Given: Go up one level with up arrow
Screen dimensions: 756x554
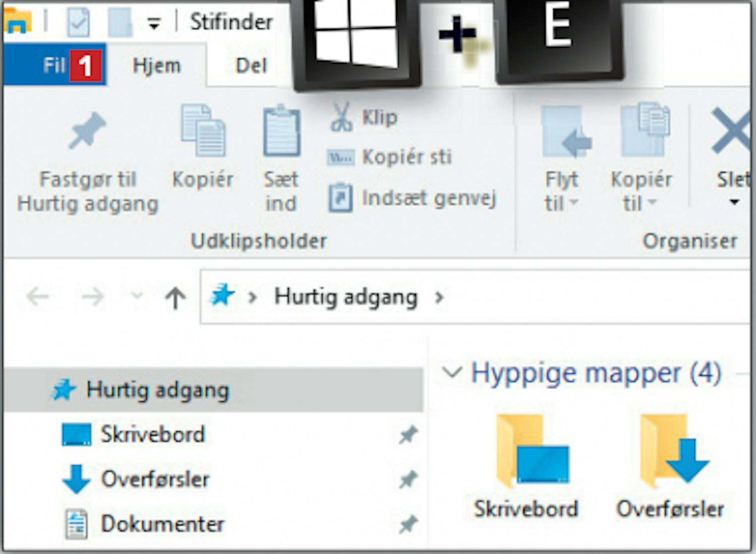Looking at the screenshot, I should [175, 297].
